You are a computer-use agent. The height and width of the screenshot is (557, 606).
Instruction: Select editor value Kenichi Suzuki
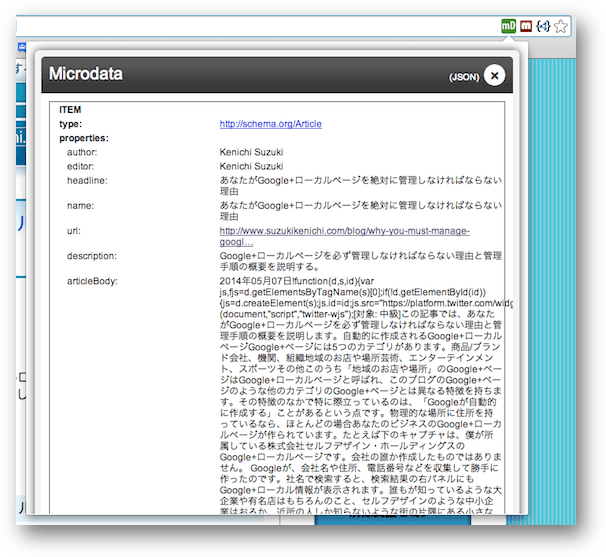(x=251, y=166)
